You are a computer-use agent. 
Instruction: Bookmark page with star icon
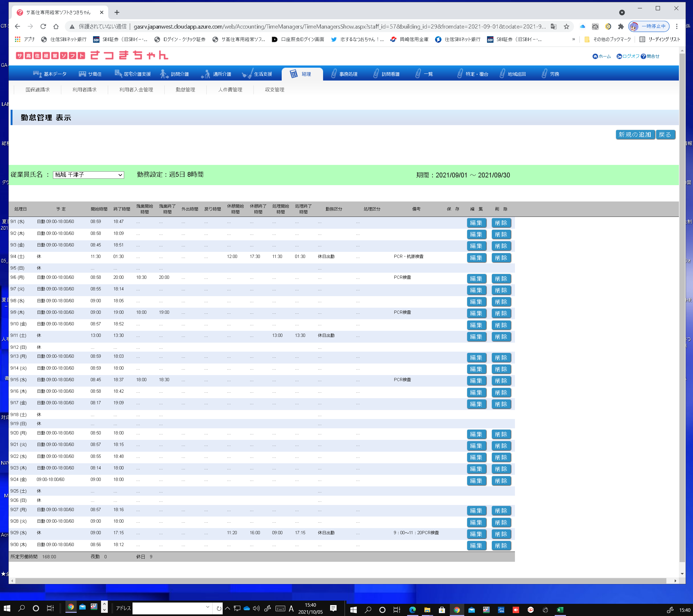click(566, 26)
